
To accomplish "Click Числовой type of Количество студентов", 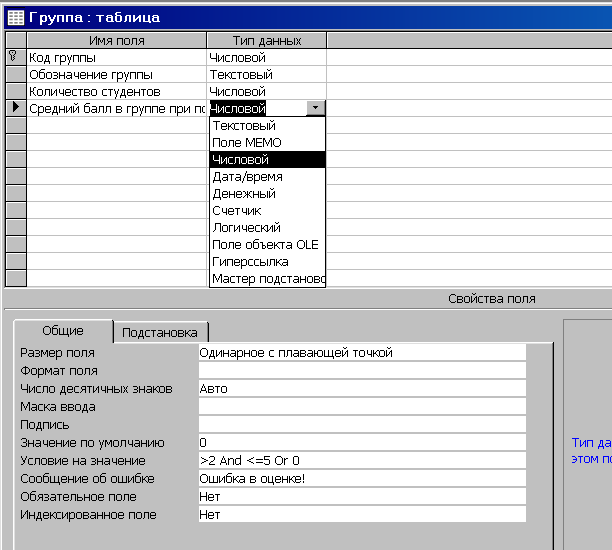I will click(267, 92).
